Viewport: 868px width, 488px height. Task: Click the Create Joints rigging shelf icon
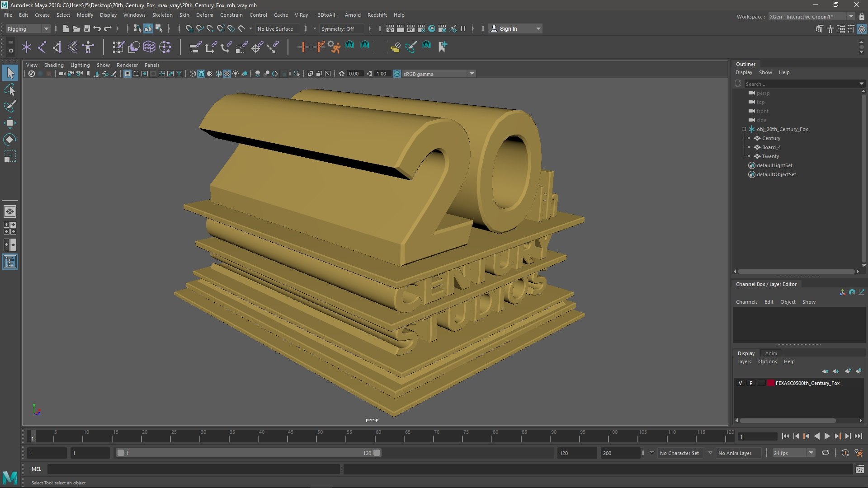[x=42, y=47]
